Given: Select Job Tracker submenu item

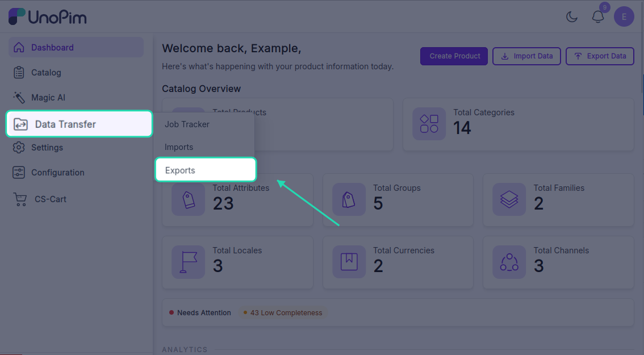Looking at the screenshot, I should [187, 124].
